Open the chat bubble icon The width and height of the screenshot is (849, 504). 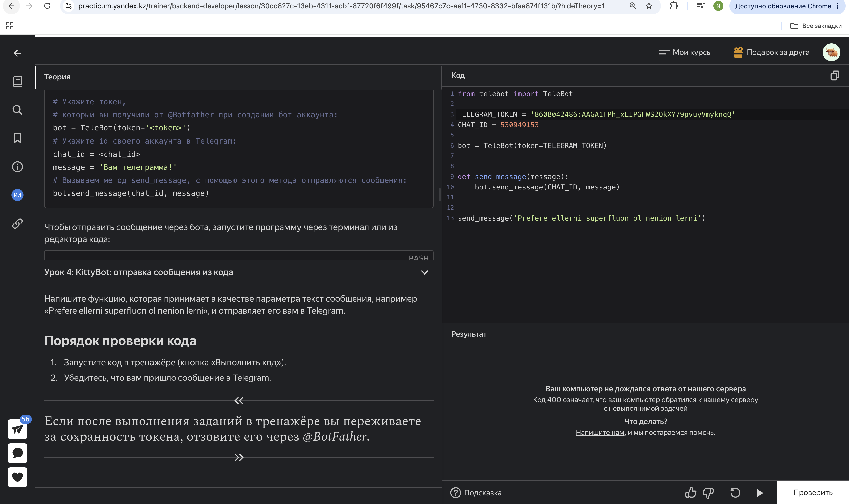(17, 453)
